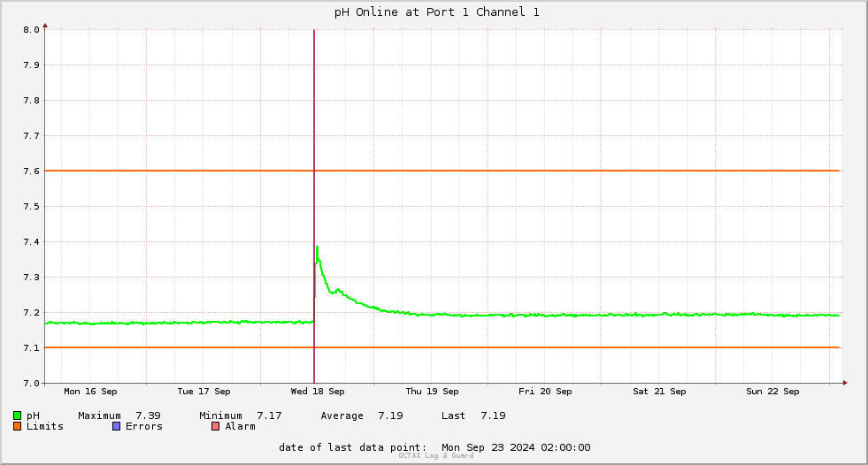
Task: Click the 'Sun 22 Sep' x-axis label
Action: coord(772,392)
